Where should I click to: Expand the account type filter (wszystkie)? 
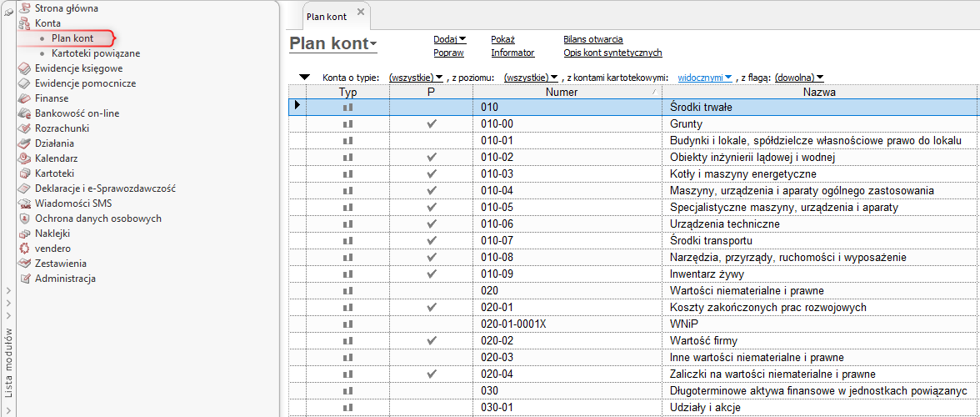coord(416,78)
